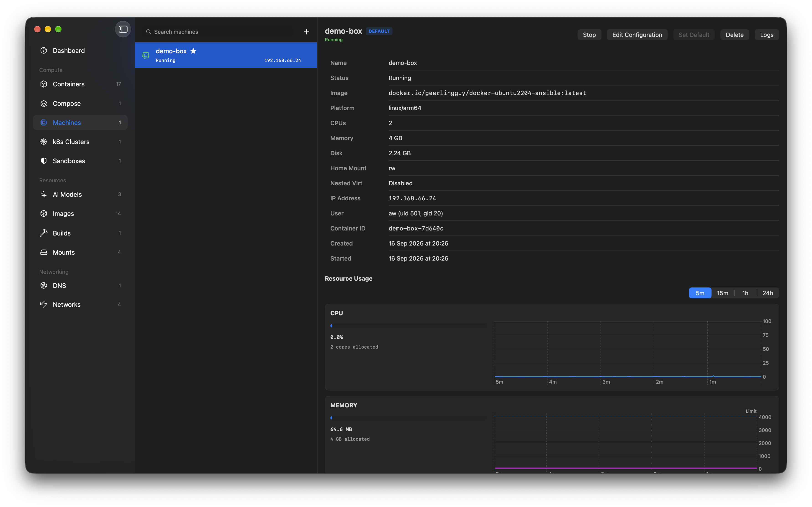Click the Compose layers icon

(x=44, y=104)
